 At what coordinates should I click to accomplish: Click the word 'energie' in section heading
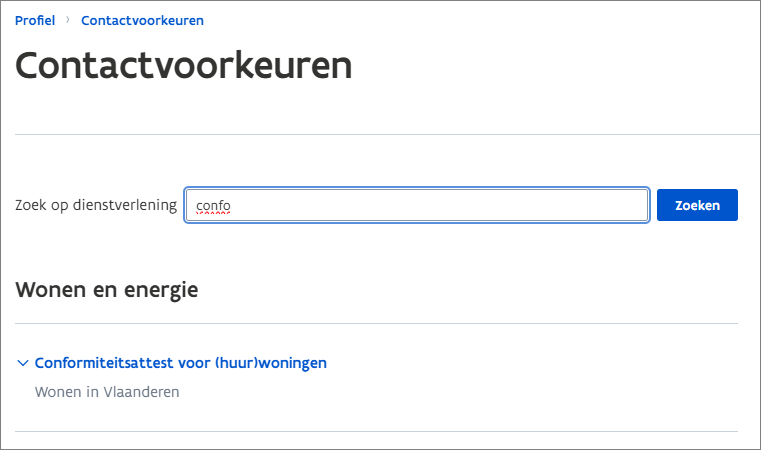click(161, 290)
